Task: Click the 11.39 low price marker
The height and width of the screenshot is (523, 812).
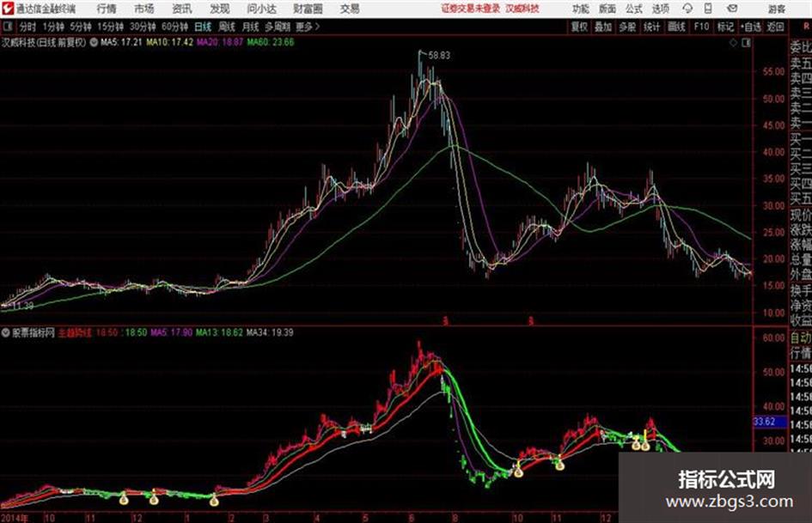Action: 22,306
